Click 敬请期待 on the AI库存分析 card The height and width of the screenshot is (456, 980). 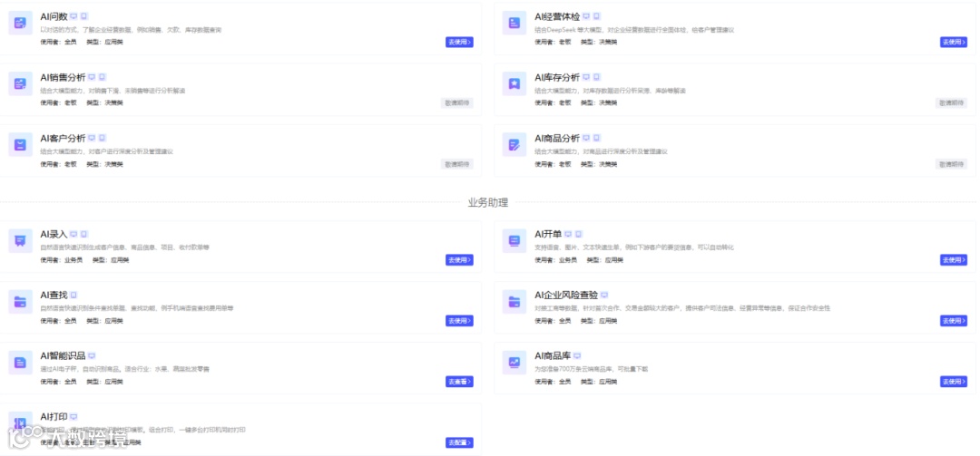951,103
